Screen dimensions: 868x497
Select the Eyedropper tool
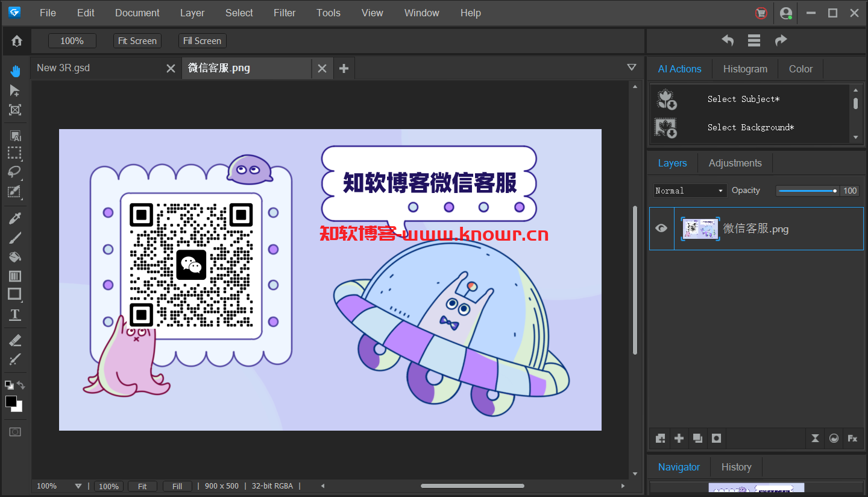click(15, 218)
